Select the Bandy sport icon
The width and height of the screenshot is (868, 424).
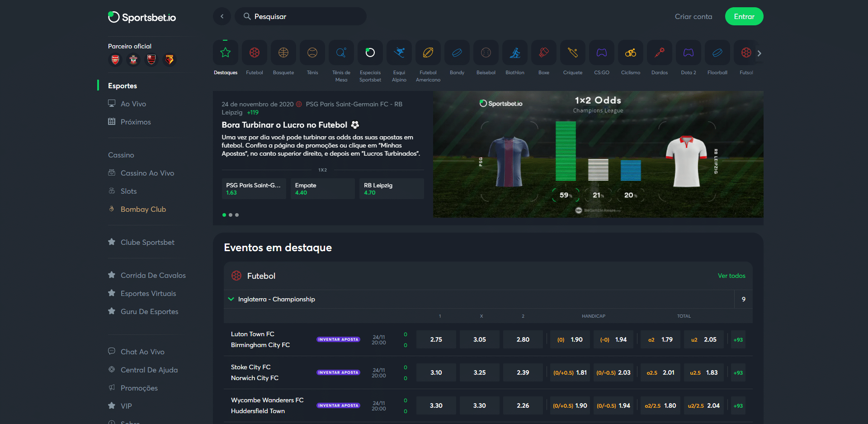(x=457, y=53)
